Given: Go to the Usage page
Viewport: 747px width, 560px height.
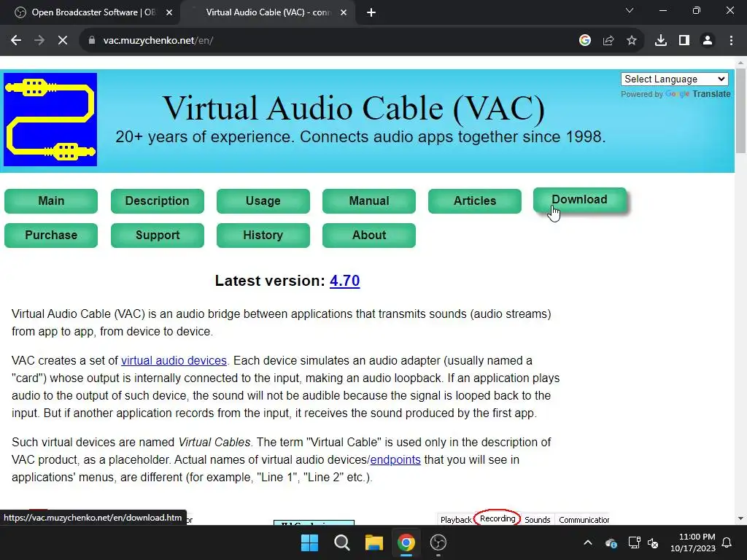Looking at the screenshot, I should [263, 201].
